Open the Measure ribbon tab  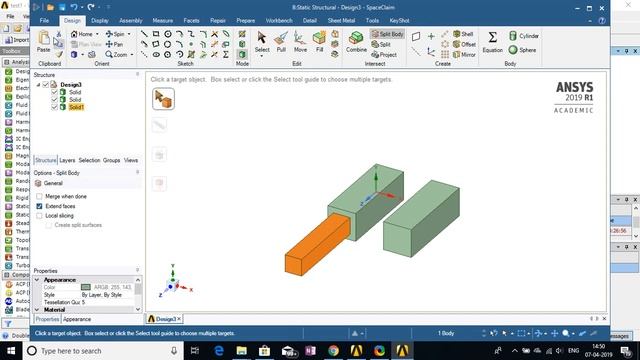pos(162,20)
